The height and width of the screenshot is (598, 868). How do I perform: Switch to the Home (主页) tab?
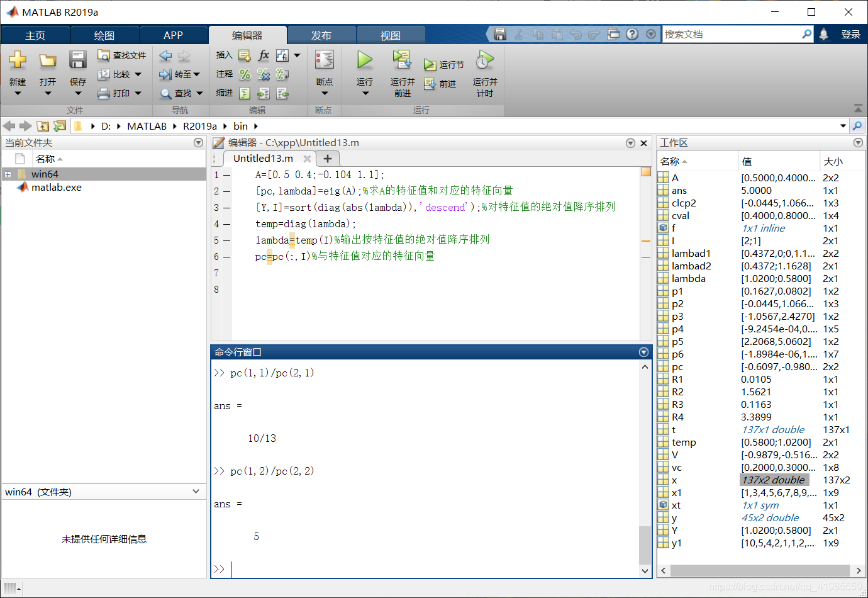pyautogui.click(x=35, y=35)
